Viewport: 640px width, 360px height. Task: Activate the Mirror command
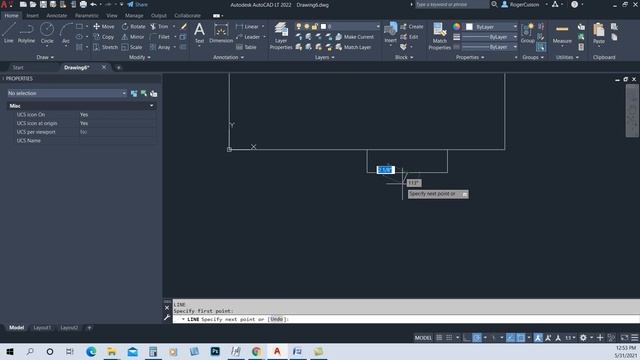click(133, 37)
